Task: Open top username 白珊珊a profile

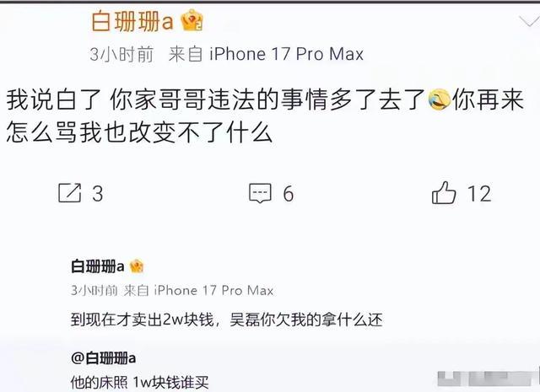Action: coord(132,21)
